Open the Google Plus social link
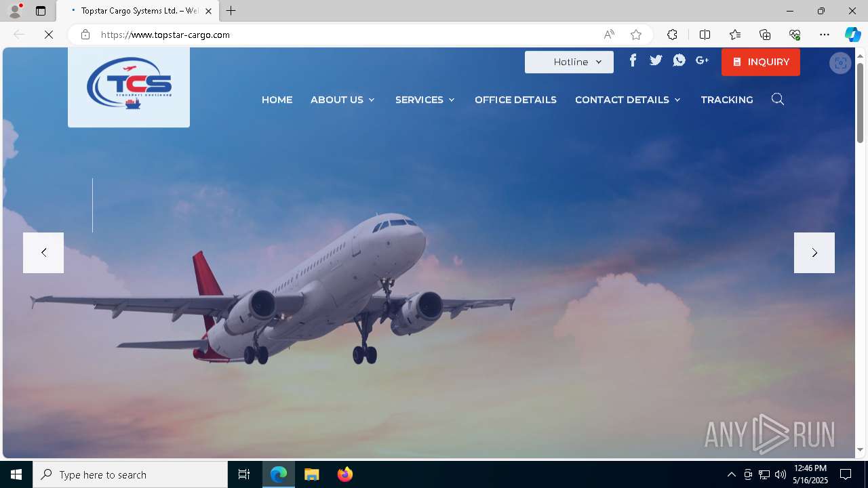This screenshot has width=868, height=488. tap(703, 60)
